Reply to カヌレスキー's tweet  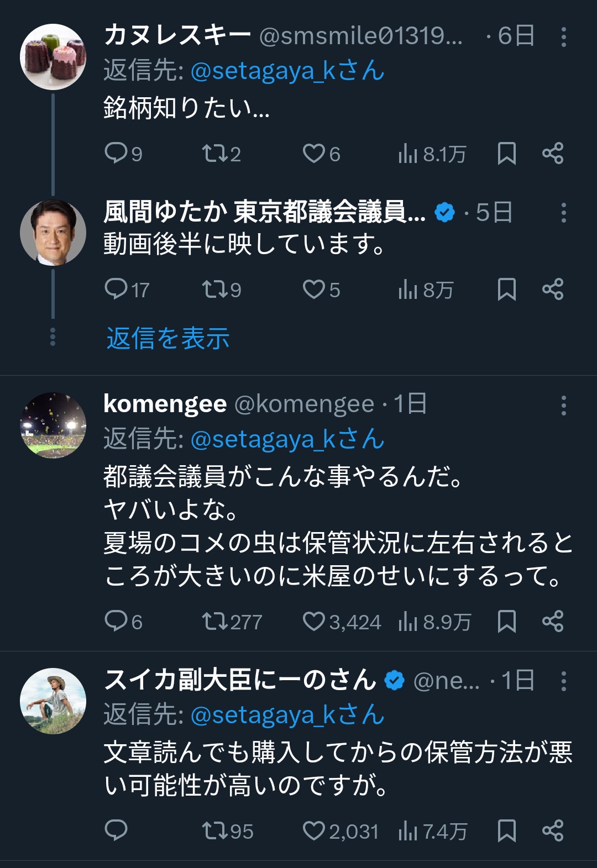click(118, 154)
